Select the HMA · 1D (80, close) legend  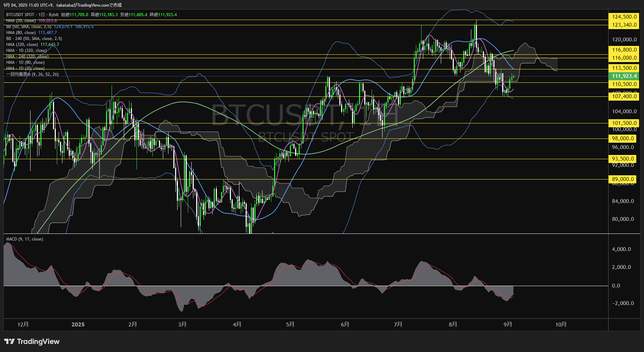click(x=25, y=62)
